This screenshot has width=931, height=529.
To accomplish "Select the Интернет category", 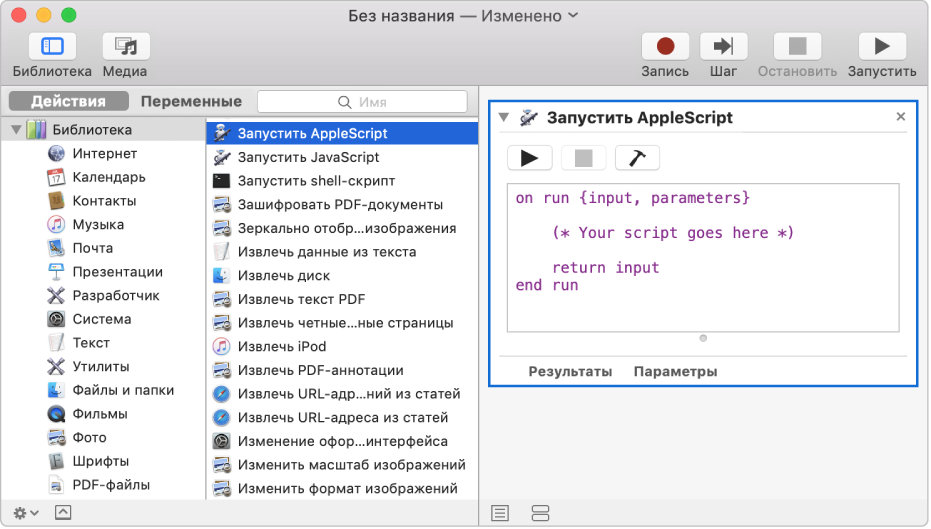I will click(104, 154).
